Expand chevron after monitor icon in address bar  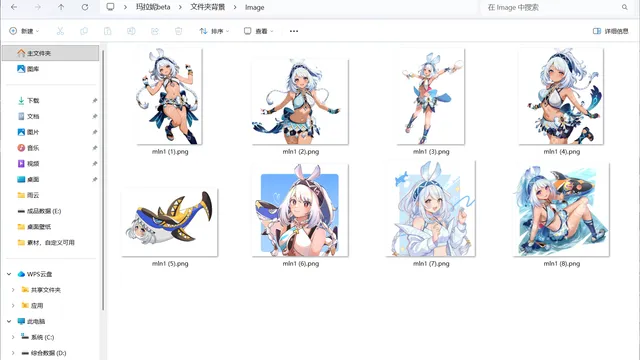[x=125, y=7]
